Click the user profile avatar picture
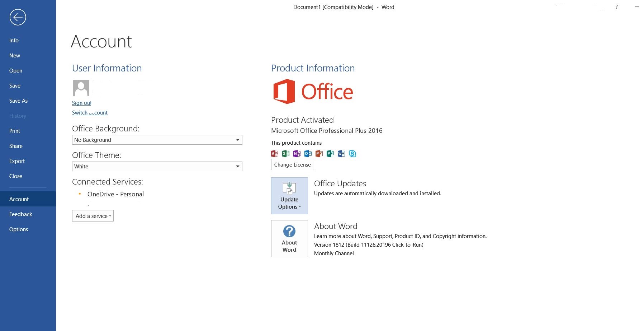 pos(81,88)
